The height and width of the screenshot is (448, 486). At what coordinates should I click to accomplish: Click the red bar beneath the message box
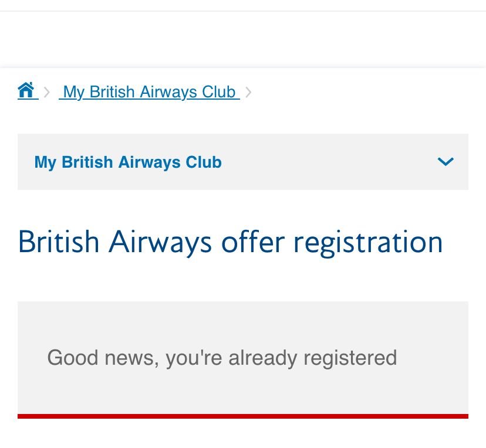click(243, 416)
